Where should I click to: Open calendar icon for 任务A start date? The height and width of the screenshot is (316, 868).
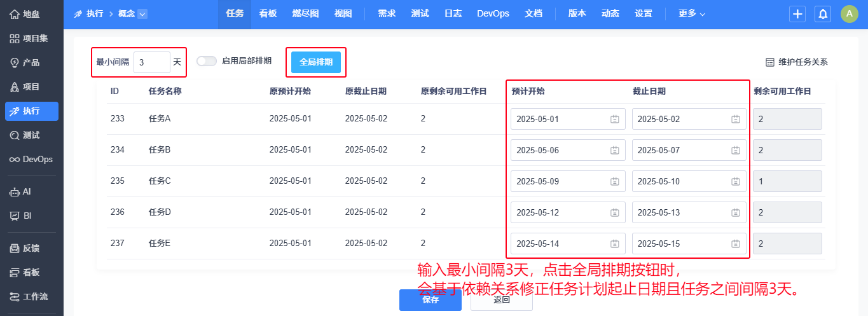tap(615, 119)
